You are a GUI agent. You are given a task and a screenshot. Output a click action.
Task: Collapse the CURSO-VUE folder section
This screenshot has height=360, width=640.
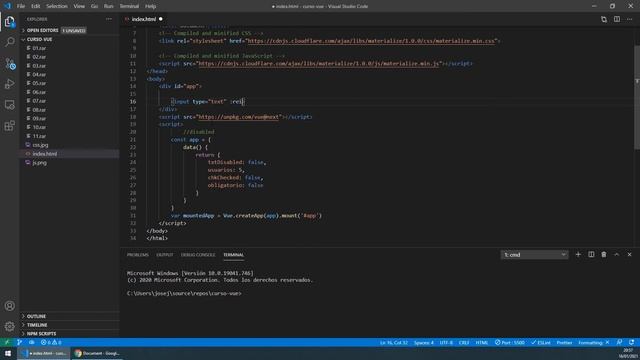click(x=39, y=40)
